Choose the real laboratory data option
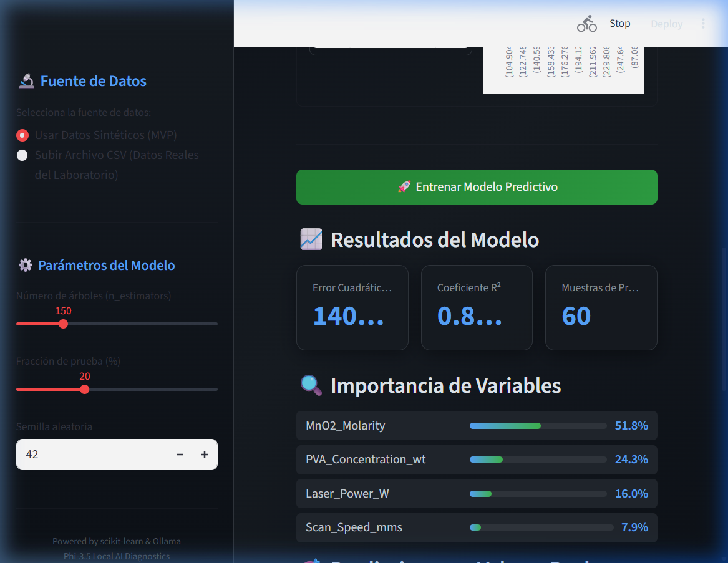 click(x=22, y=155)
